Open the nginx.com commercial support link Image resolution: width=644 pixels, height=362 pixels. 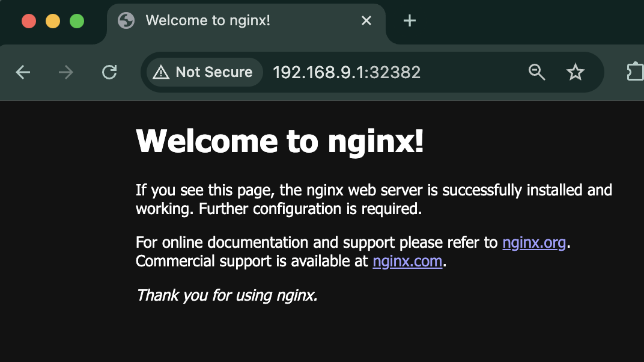click(407, 262)
